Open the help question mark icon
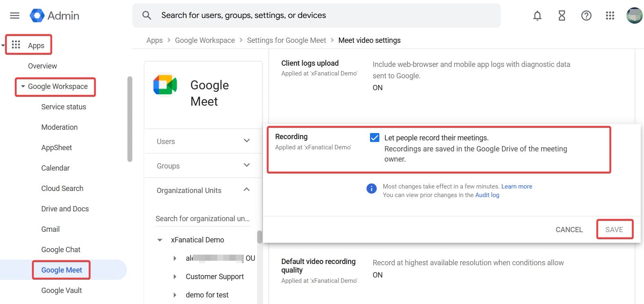644x304 pixels. tap(586, 16)
